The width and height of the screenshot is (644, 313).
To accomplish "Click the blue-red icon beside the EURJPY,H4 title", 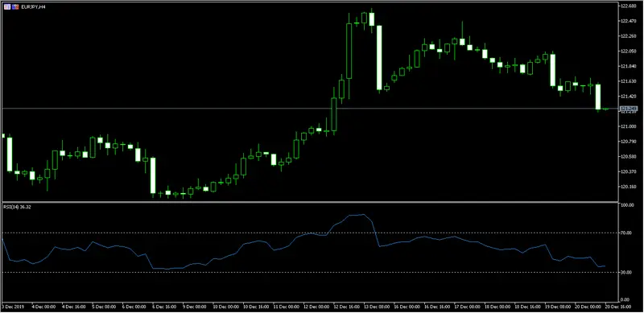I will [x=15, y=7].
